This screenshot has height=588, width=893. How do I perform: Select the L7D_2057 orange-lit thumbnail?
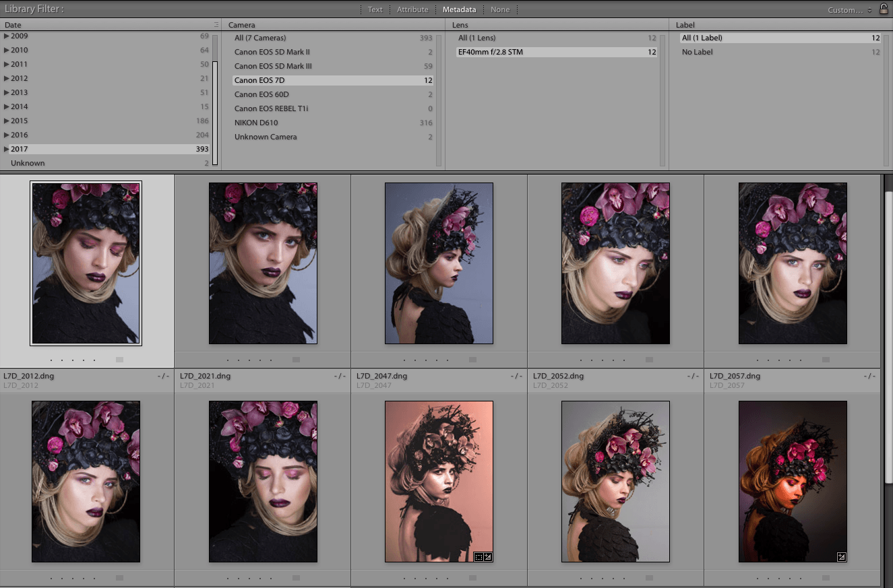[x=793, y=481]
